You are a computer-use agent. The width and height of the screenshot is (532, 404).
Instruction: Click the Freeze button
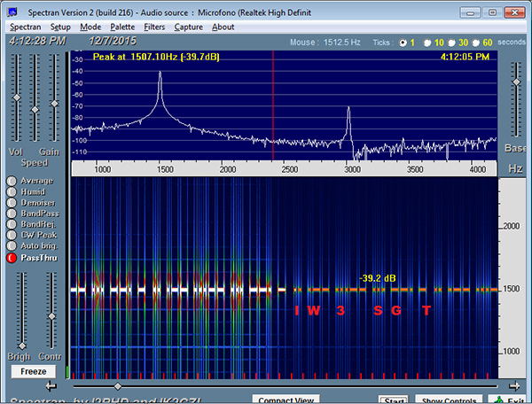(34, 371)
